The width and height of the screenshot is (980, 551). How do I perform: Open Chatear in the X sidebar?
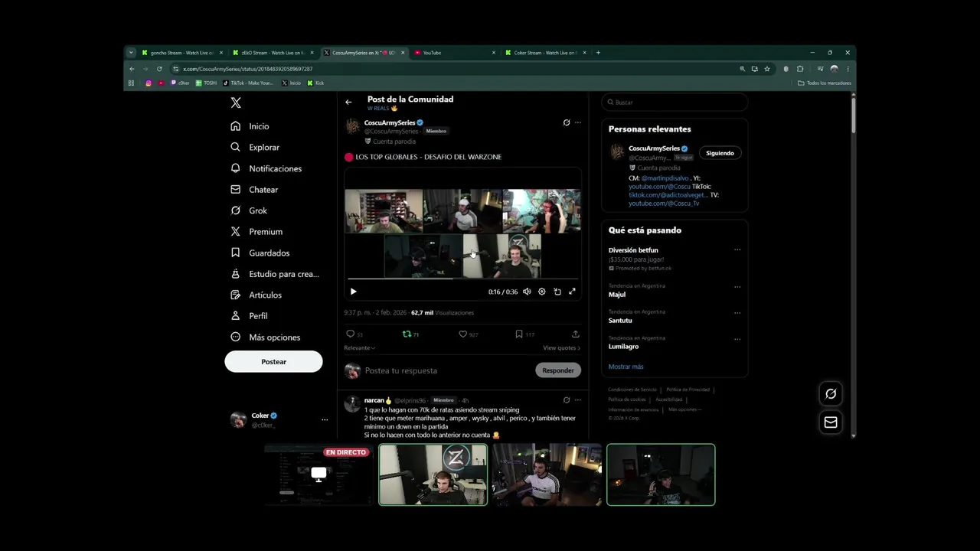tap(254, 190)
